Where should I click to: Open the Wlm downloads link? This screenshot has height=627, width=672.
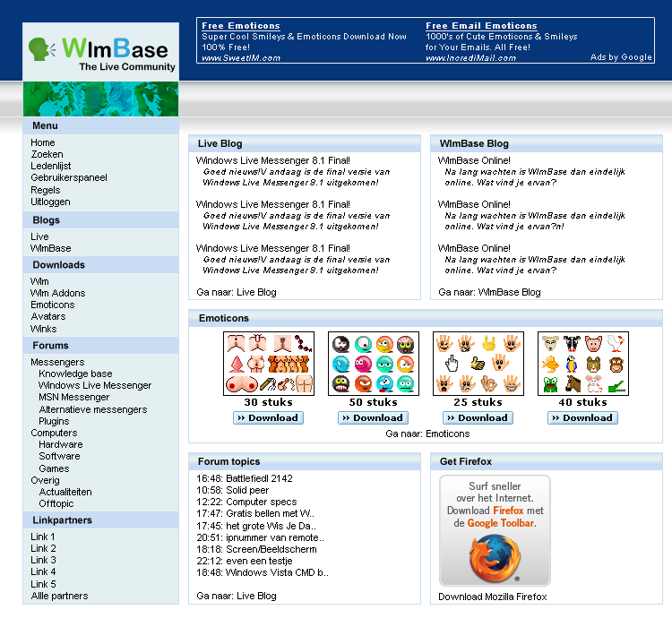(39, 281)
